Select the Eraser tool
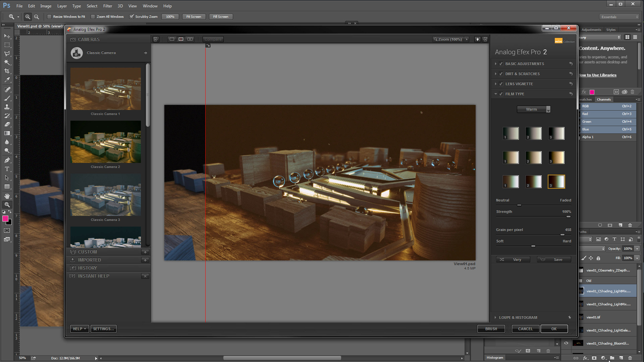The image size is (644, 362). [x=7, y=124]
